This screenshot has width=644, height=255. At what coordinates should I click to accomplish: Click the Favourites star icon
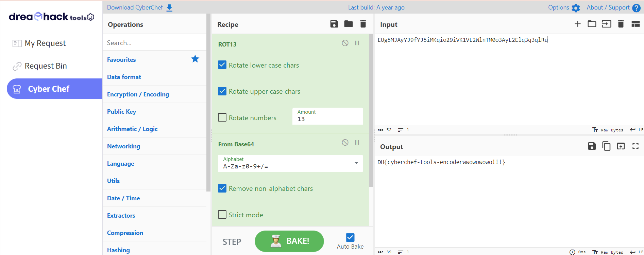click(195, 59)
